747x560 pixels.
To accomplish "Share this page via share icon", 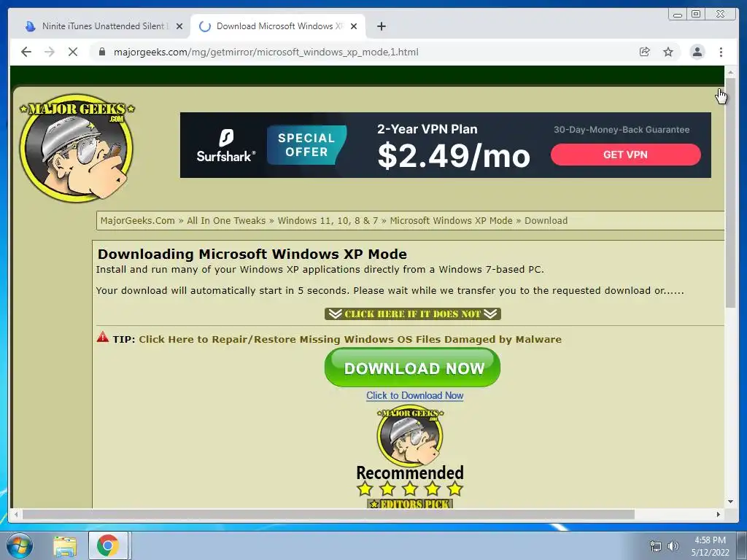I will pyautogui.click(x=645, y=52).
